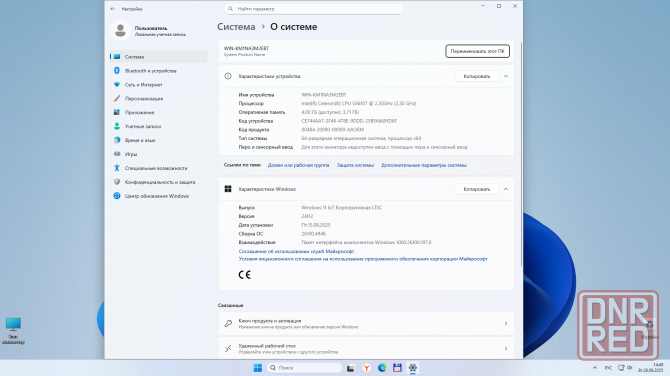Screen dimensions: 670x376
Task: Click the Wi-Fi icon for Сеть и Интернет
Action: (x=117, y=85)
